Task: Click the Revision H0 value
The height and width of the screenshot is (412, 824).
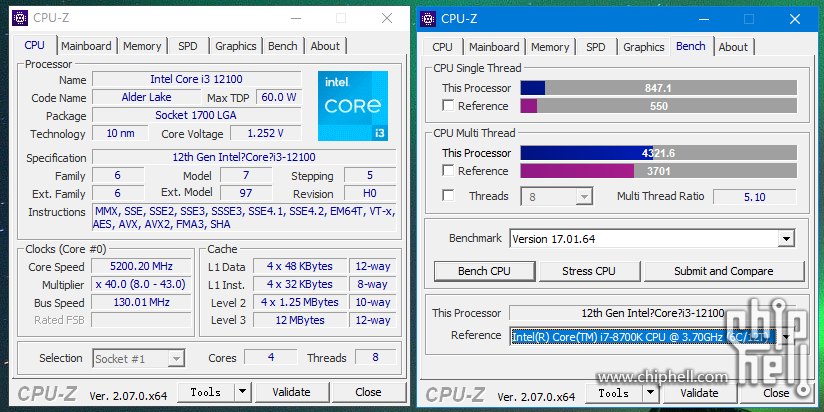Action: click(x=370, y=193)
